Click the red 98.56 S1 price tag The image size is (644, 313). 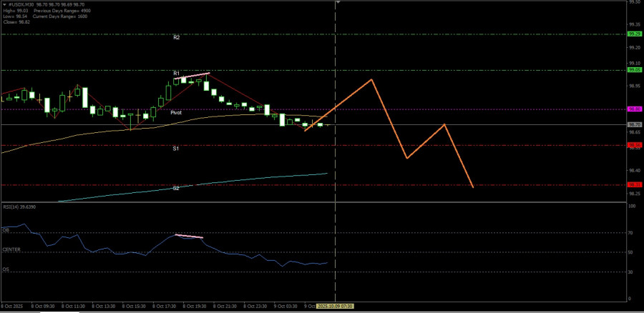634,145
